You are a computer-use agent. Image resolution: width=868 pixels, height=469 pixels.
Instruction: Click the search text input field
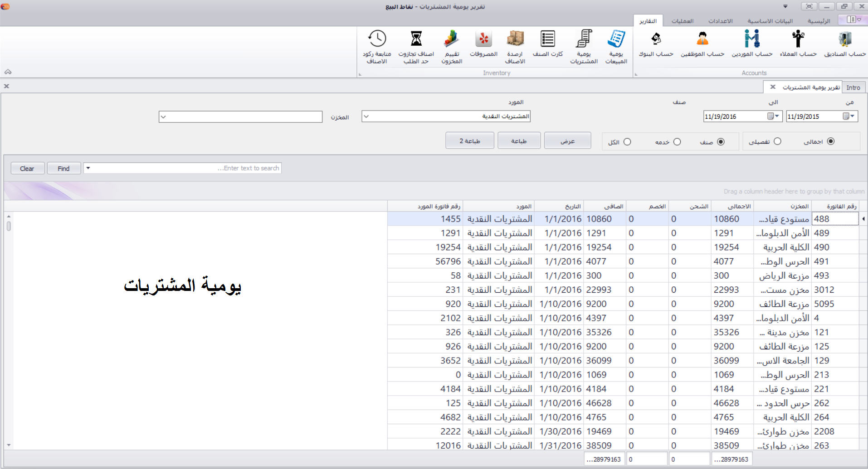coord(186,168)
